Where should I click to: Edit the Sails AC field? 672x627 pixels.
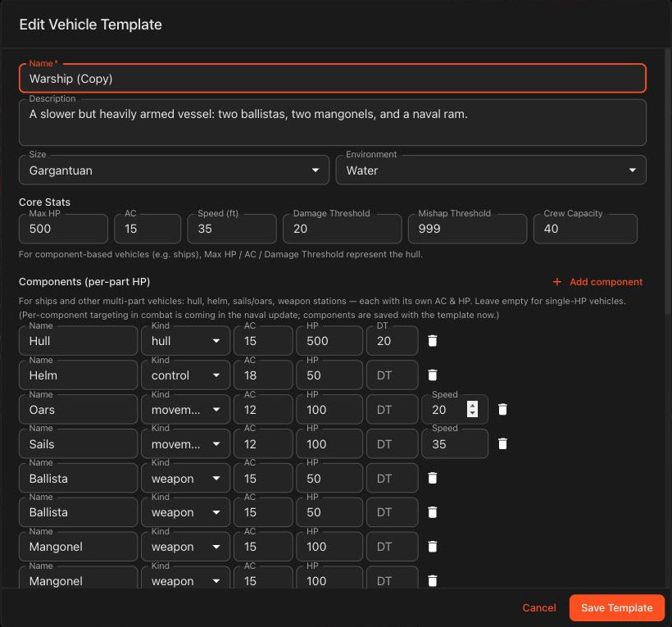[263, 443]
